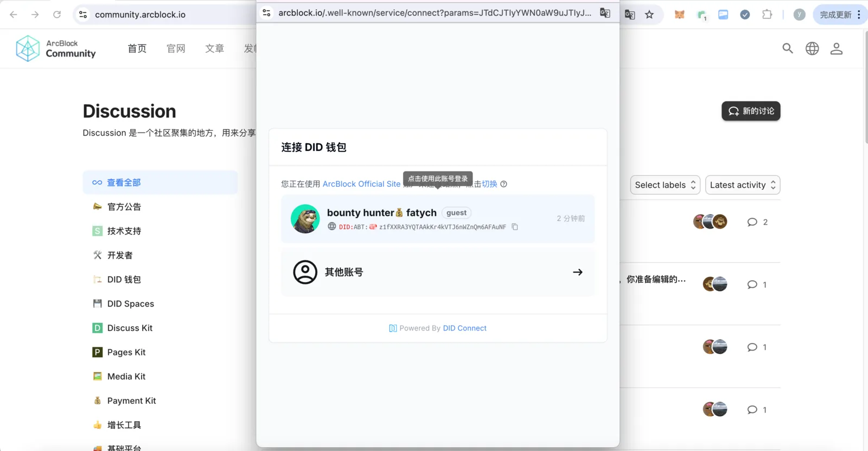Choose 其他账号 to use another account
This screenshot has height=451, width=868.
(x=438, y=272)
